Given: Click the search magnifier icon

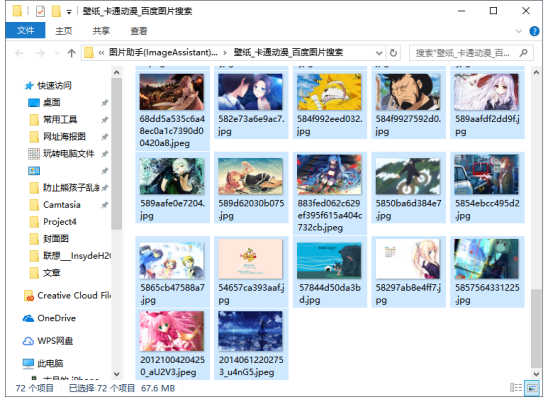Looking at the screenshot, I should pyautogui.click(x=523, y=53).
